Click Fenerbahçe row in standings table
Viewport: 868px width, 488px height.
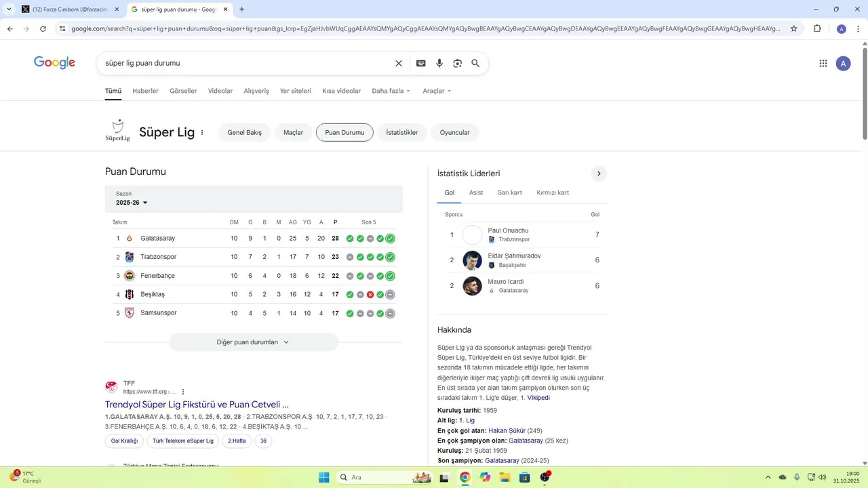point(254,276)
